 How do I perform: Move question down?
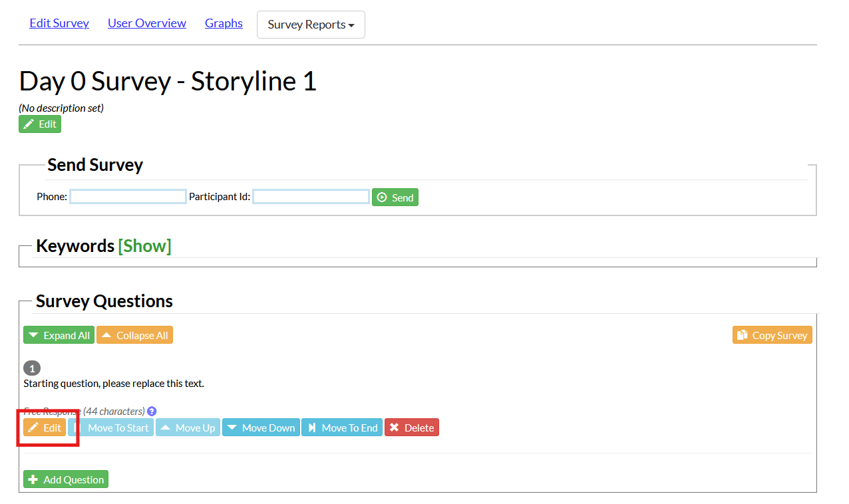click(x=261, y=428)
